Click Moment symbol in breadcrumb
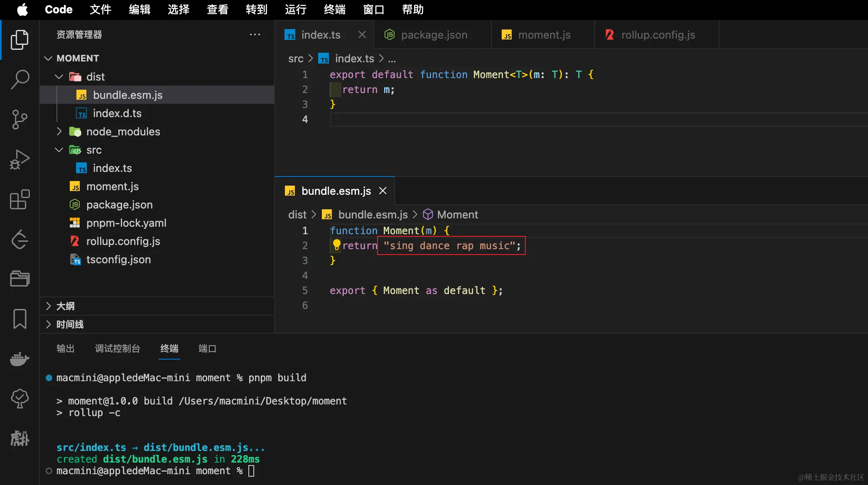Viewport: 868px width, 485px height. tap(457, 215)
